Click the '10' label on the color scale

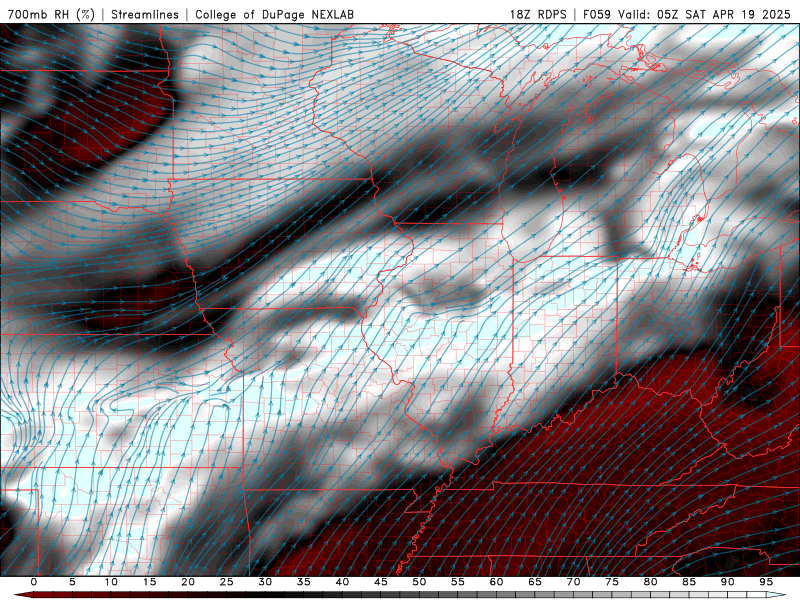(111, 582)
